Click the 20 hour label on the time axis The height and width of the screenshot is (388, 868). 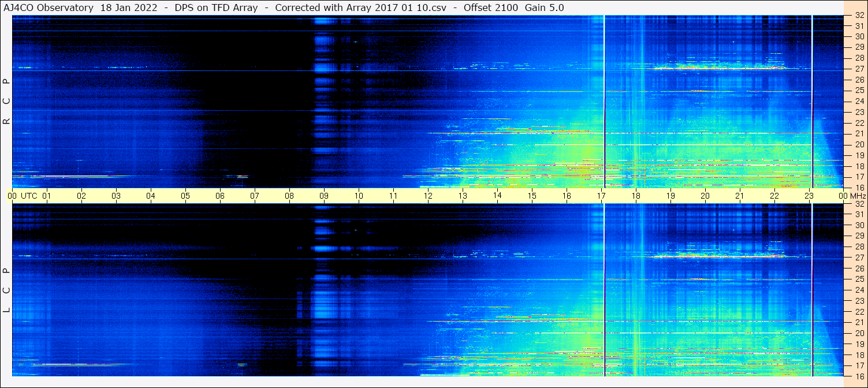(705, 196)
